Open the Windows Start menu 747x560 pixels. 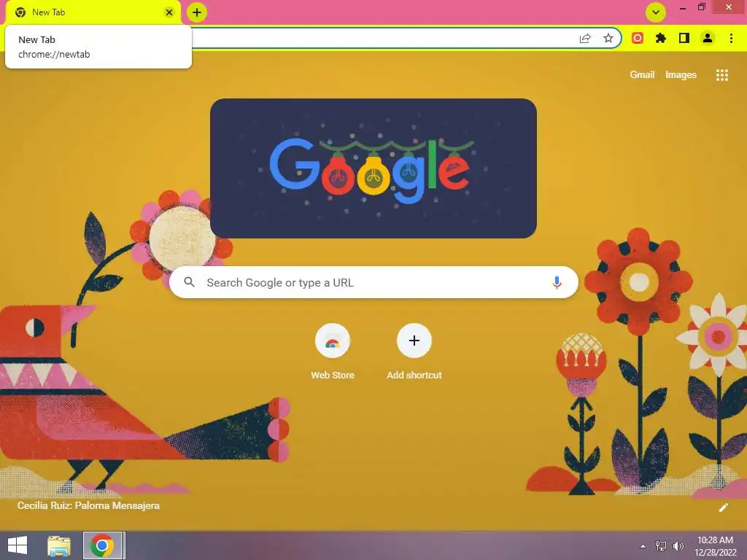click(x=18, y=545)
